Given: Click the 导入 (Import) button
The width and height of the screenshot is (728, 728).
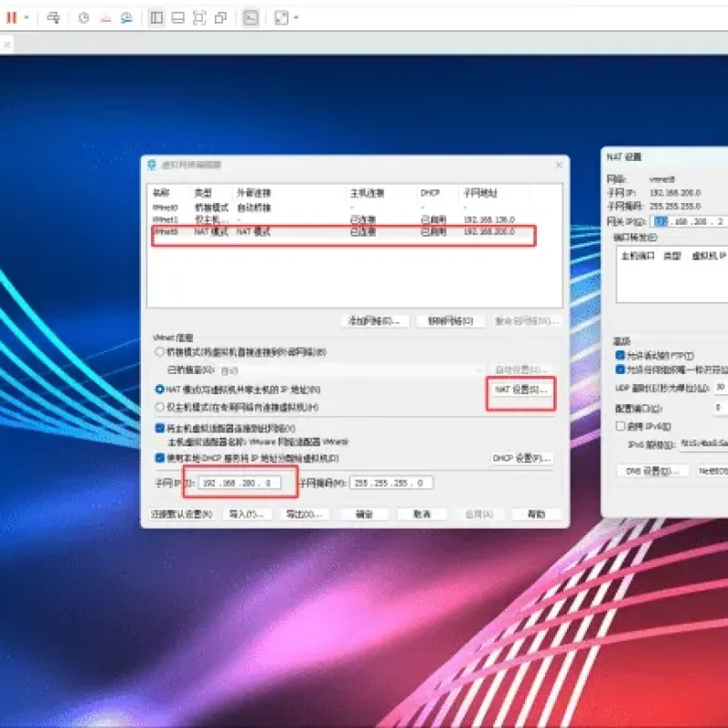Looking at the screenshot, I should (x=247, y=514).
